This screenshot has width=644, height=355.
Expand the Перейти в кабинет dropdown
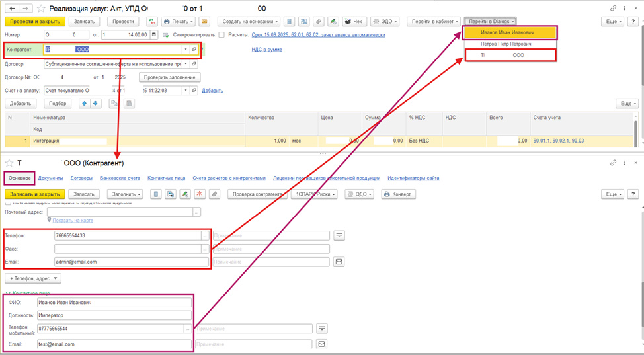[x=433, y=22]
